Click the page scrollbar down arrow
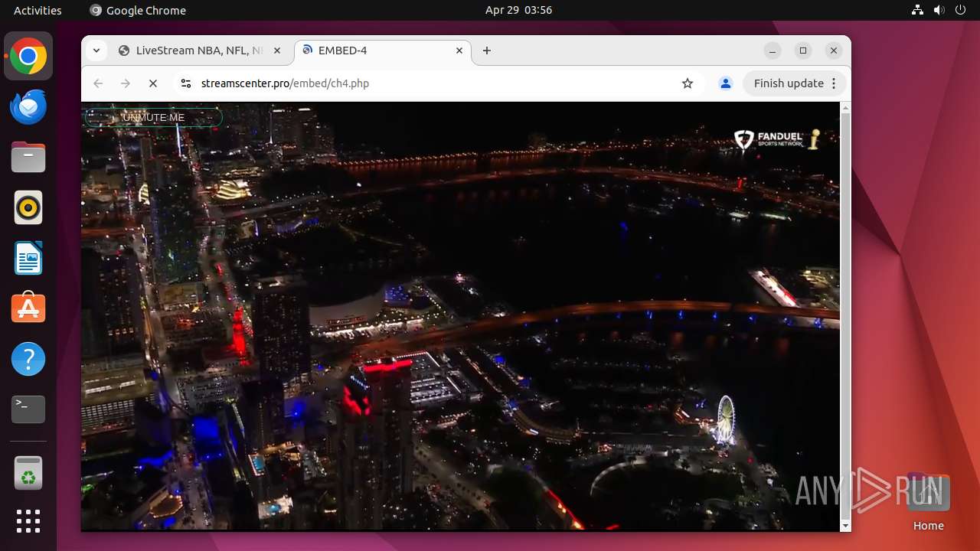The image size is (980, 551). (845, 526)
